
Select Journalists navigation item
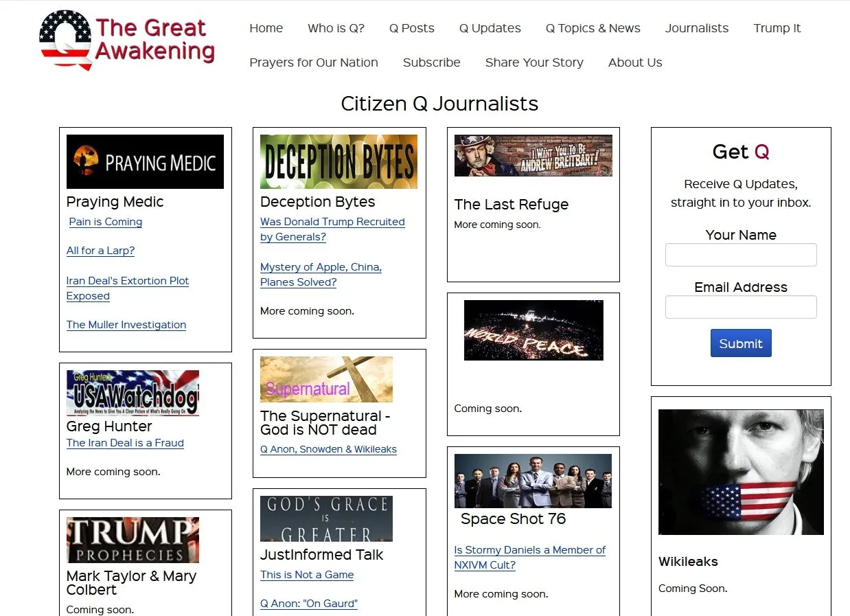tap(697, 28)
